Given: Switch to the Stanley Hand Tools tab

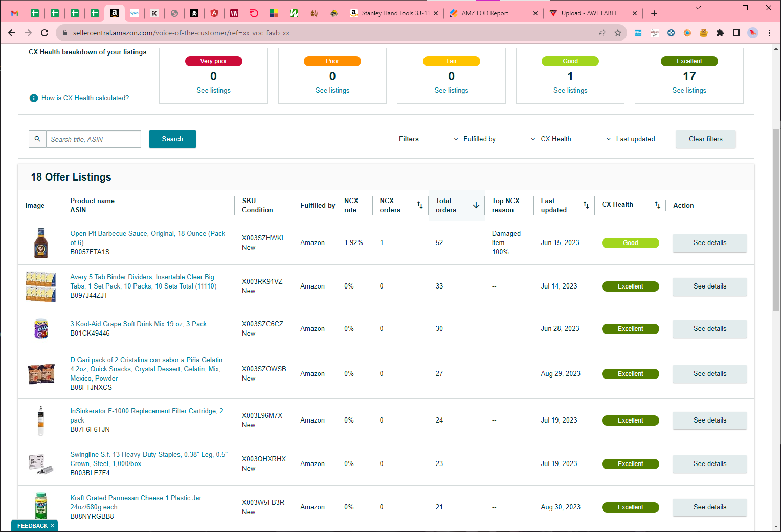Looking at the screenshot, I should click(394, 13).
